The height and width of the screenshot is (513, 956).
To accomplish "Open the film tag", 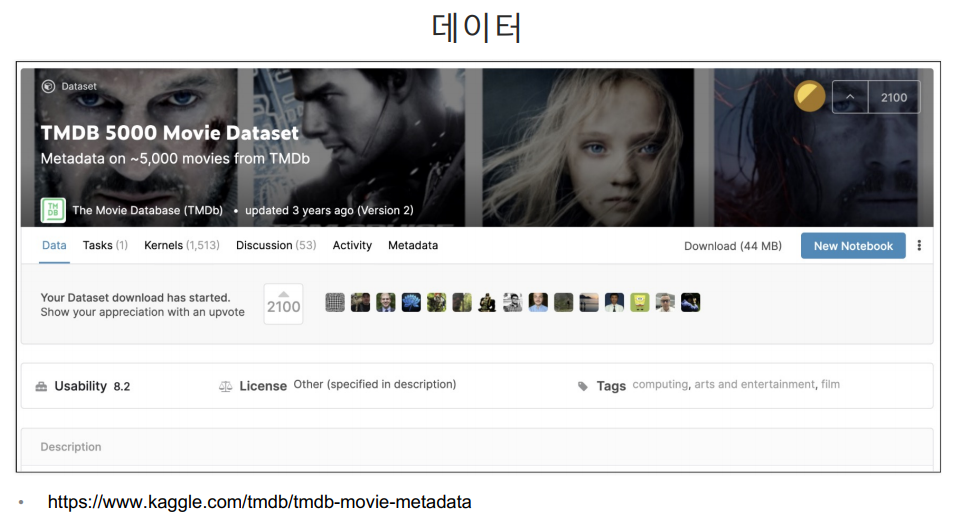I will (830, 384).
